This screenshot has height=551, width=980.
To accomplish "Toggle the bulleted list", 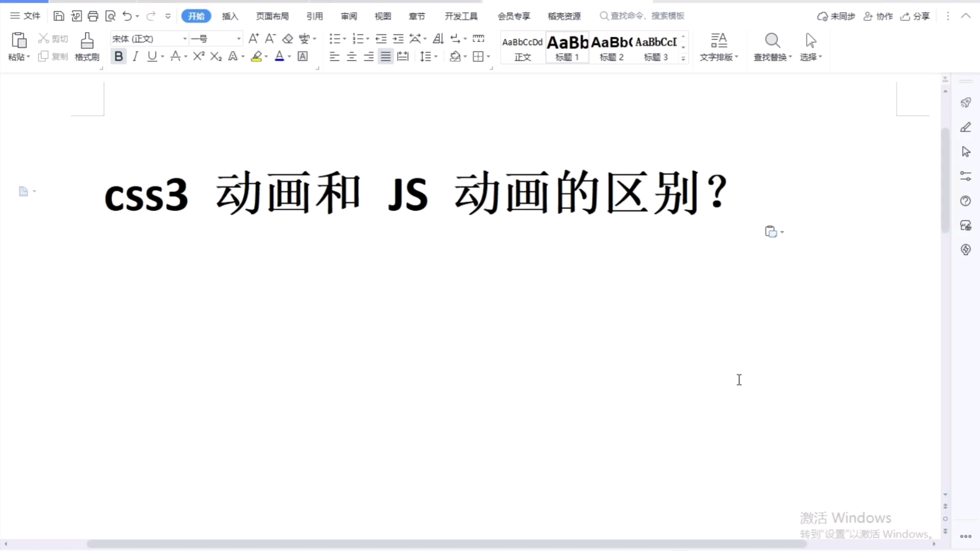I will pyautogui.click(x=335, y=38).
